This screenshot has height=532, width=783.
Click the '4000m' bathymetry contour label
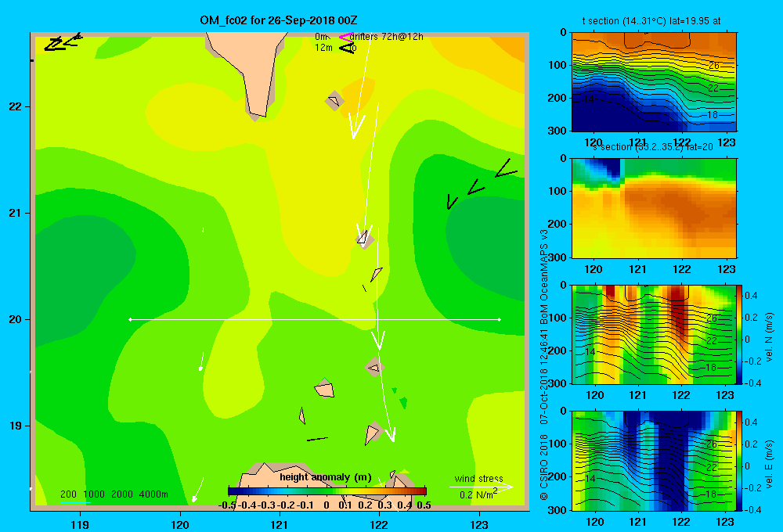153,494
